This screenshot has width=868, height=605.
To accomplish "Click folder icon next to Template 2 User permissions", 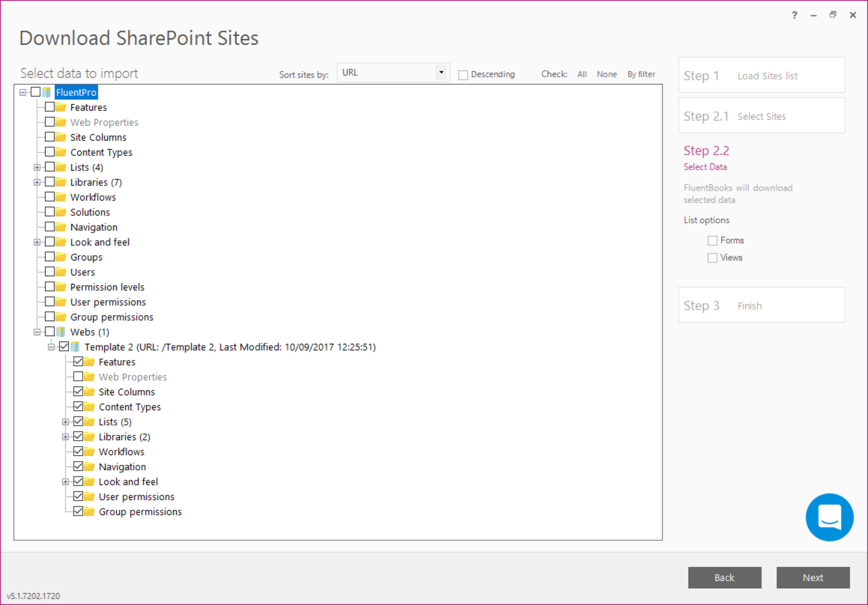I will (x=90, y=497).
